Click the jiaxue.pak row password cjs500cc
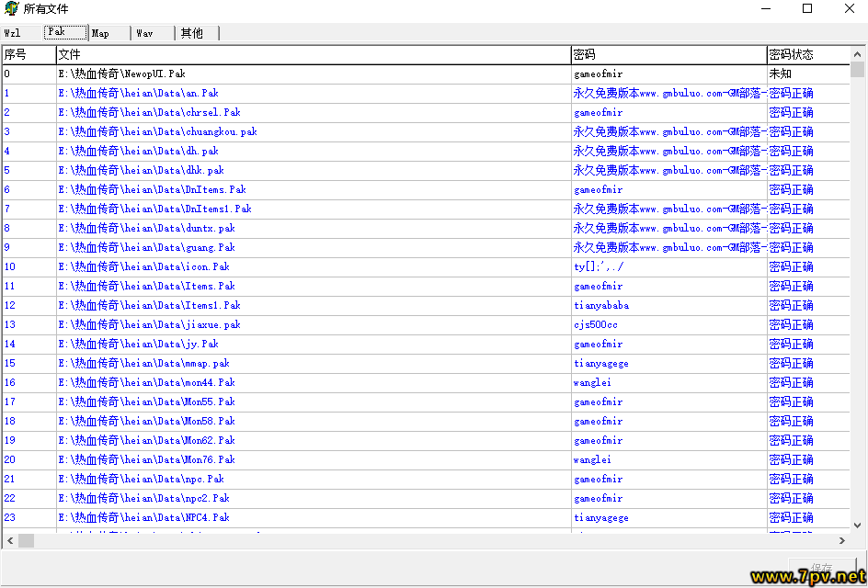Viewport: 868px width, 588px height. [596, 324]
